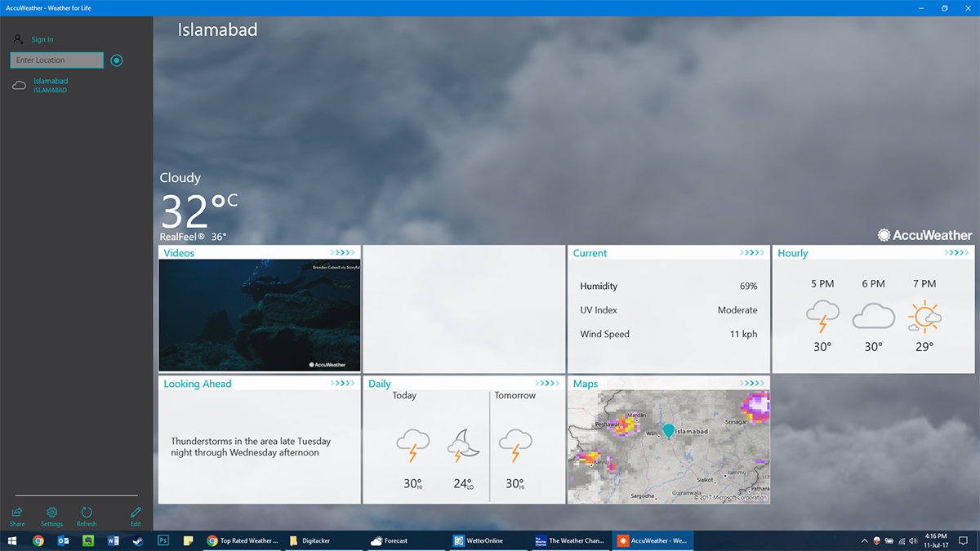Open Settings gear in sidebar
Viewport: 980px width, 551px height.
click(x=51, y=512)
